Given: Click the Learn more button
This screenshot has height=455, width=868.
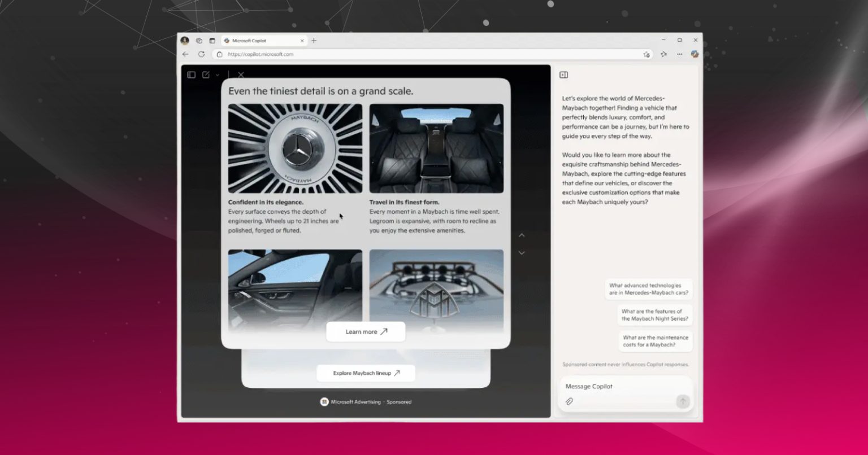Looking at the screenshot, I should click(x=366, y=332).
